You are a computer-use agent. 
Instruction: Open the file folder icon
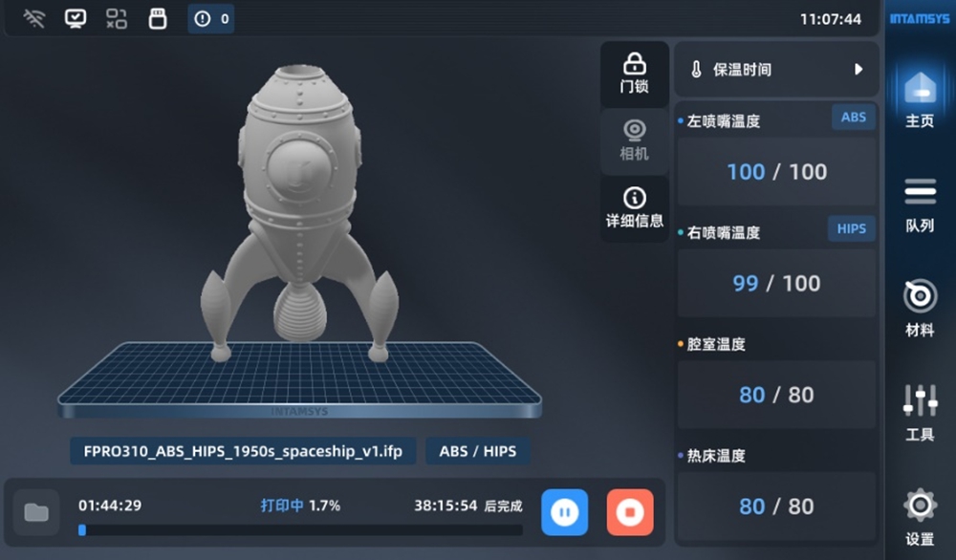36,512
